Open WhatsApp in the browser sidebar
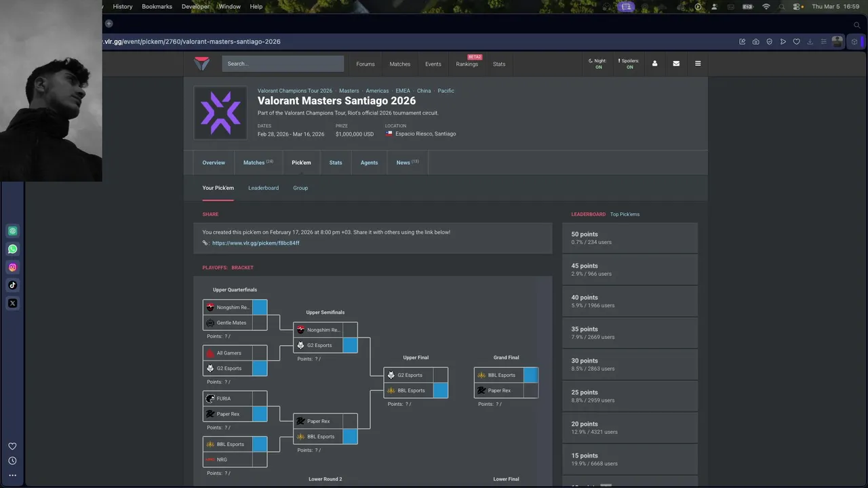This screenshot has height=488, width=868. 12,249
